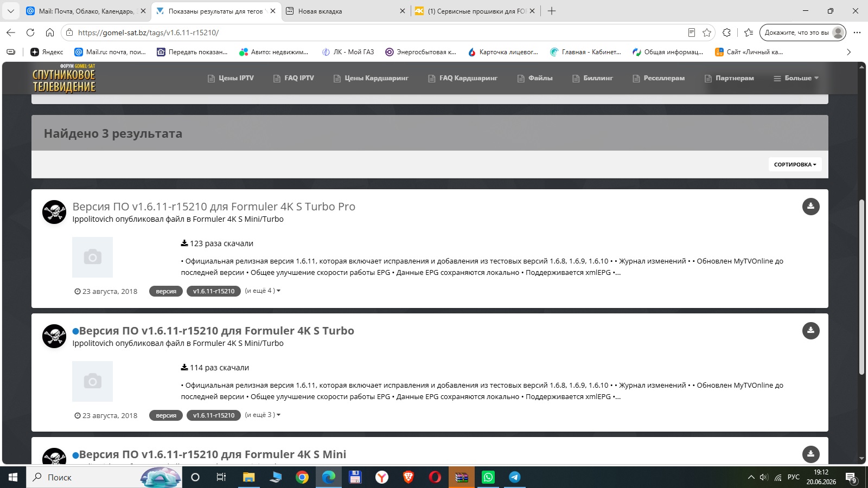
Task: Open a new browser tab
Action: [x=552, y=11]
